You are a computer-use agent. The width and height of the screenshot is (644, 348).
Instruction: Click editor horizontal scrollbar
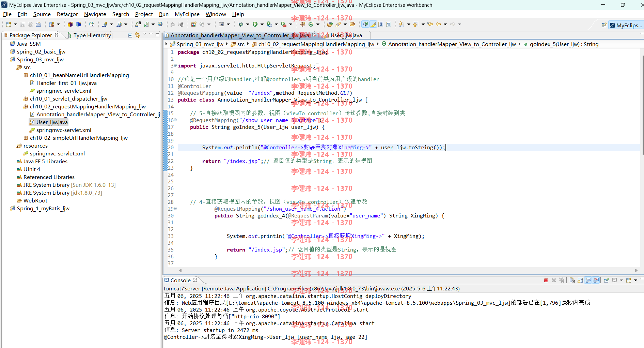coord(408,270)
